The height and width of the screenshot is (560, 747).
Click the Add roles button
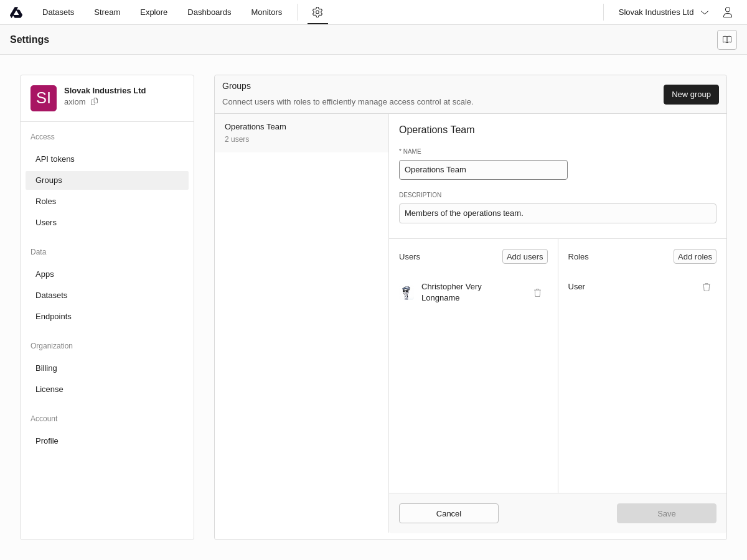pyautogui.click(x=695, y=256)
